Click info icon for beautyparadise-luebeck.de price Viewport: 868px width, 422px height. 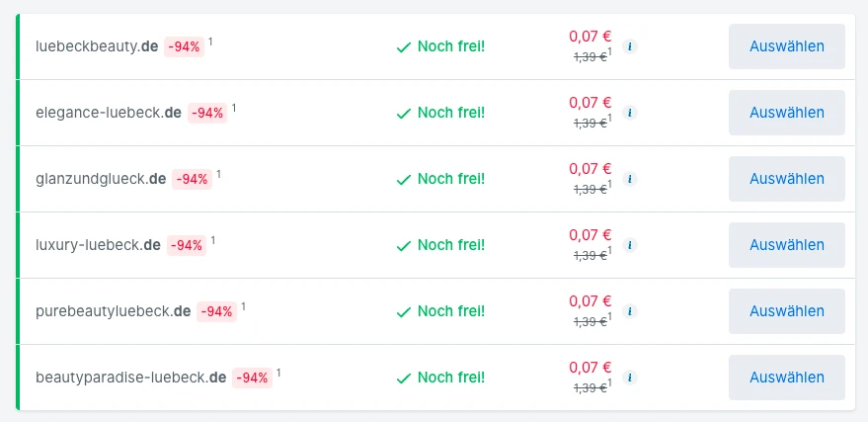point(631,378)
